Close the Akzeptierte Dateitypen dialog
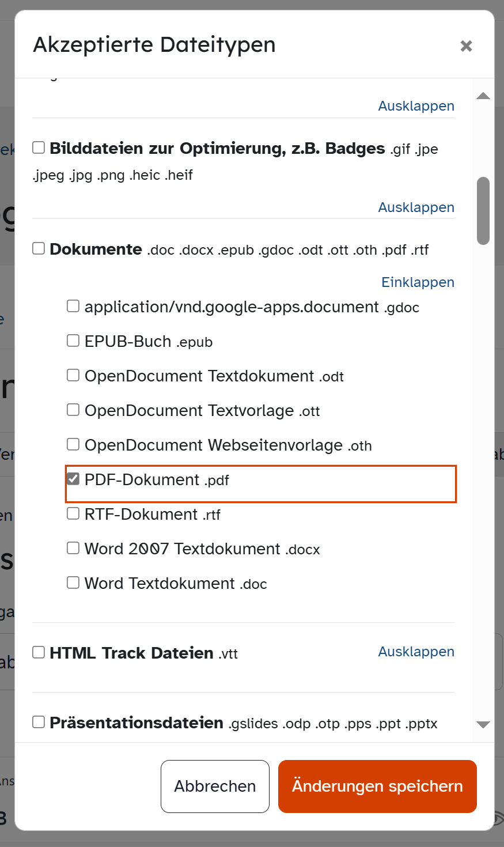 [467, 46]
